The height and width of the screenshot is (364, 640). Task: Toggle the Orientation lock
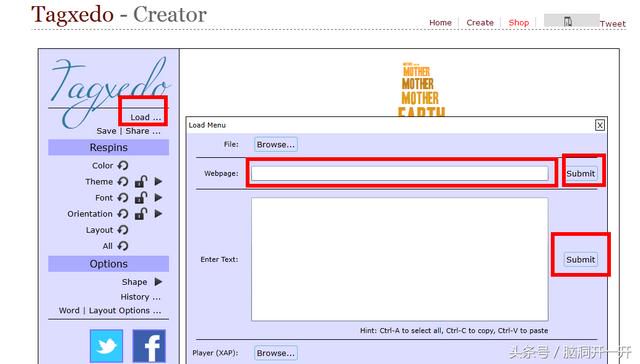click(141, 213)
